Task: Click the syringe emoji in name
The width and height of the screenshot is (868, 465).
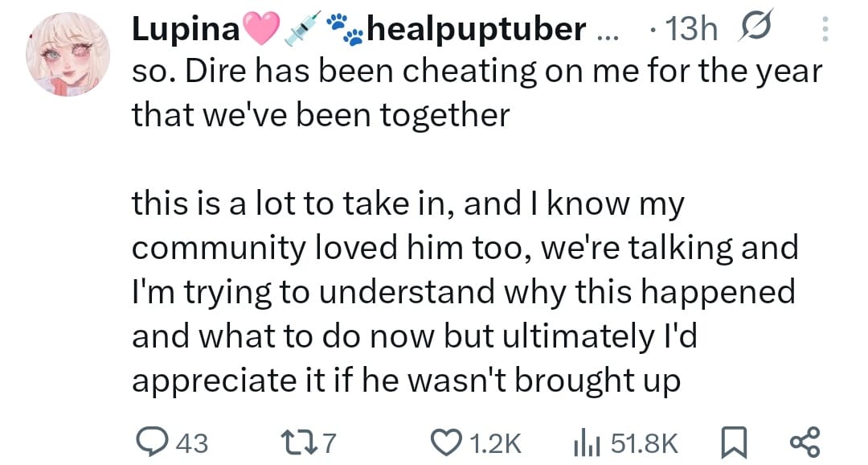Action: click(x=301, y=28)
